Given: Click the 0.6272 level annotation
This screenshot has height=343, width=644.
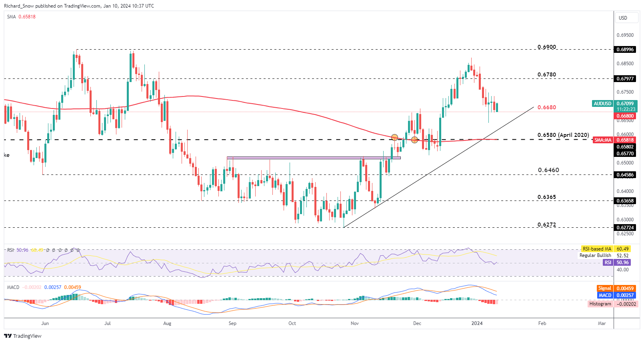Looking at the screenshot, I should tap(547, 225).
